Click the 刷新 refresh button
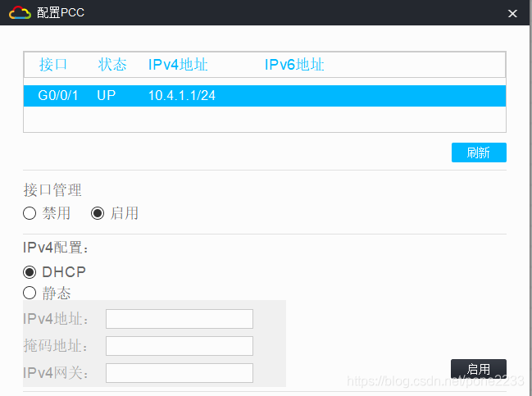Image resolution: width=532 pixels, height=396 pixels. coord(479,152)
